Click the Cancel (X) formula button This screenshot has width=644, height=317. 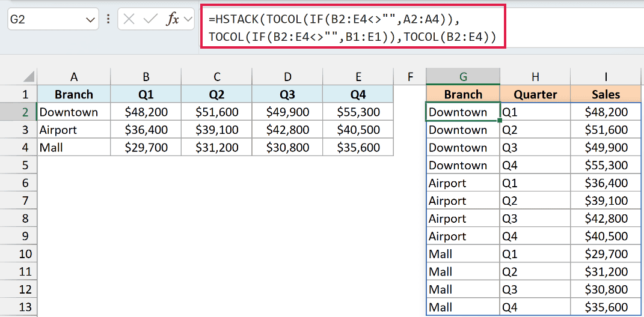129,19
